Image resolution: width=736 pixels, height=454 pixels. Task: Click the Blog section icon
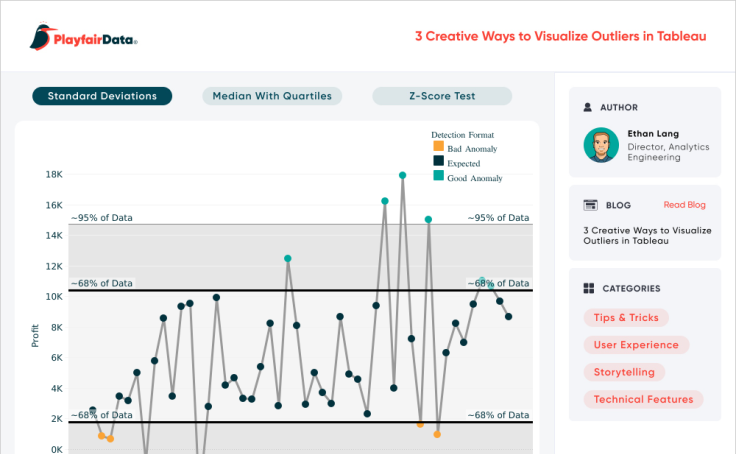[x=589, y=205]
